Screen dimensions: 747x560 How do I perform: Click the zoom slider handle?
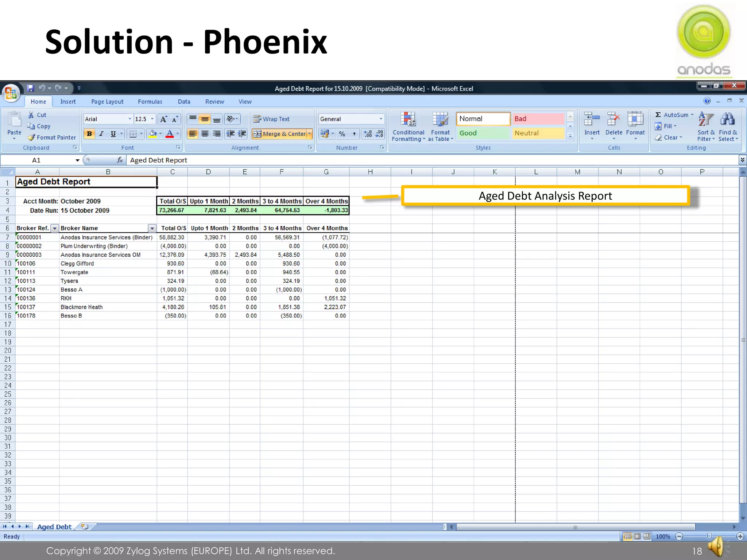point(709,536)
